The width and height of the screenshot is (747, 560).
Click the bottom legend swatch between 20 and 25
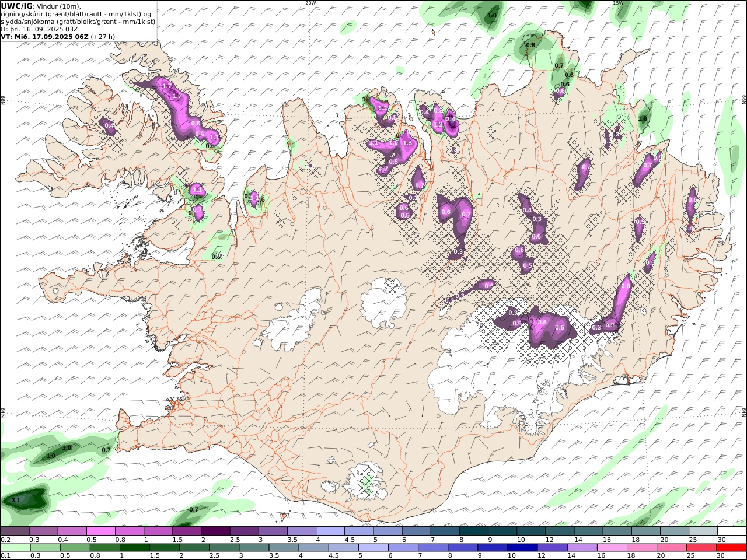[x=671, y=548]
